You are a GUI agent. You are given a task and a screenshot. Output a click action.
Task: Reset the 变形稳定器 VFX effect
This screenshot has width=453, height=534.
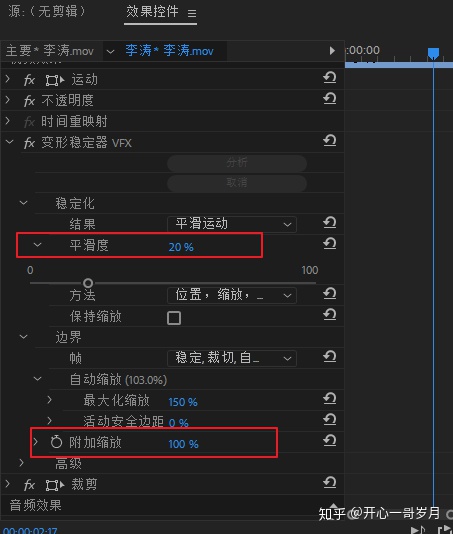[x=329, y=141]
